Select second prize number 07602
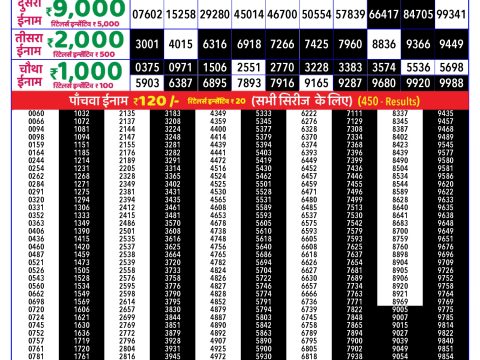The image size is (480, 360). 147,15
